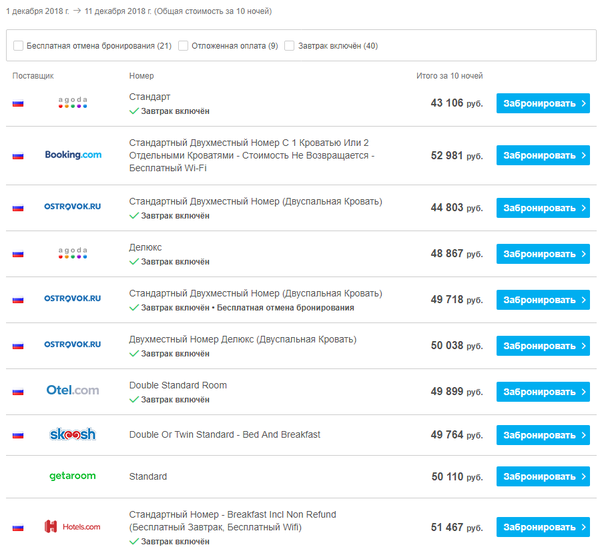This screenshot has width=600, height=555.
Task: Sort by Итого за 10 ночей column
Action: (449, 76)
